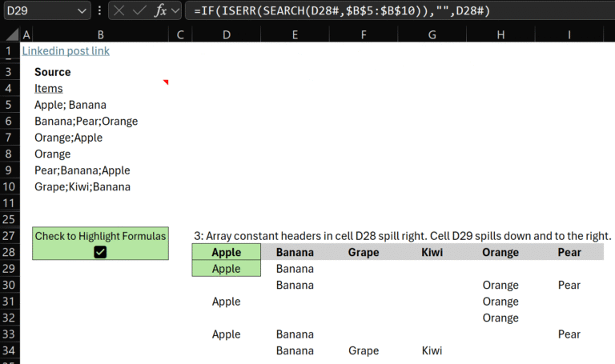Toggle the Check to Highlight Formulas checkbox

point(100,252)
